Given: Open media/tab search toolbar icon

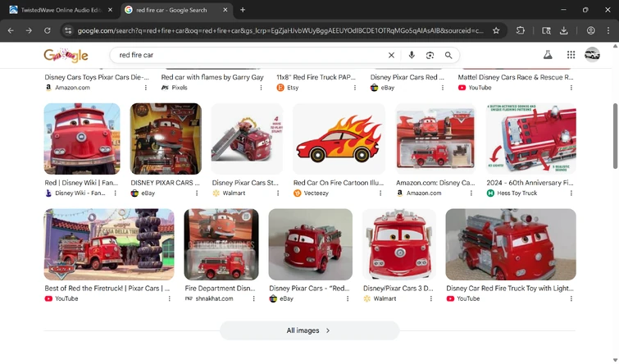Looking at the screenshot, I should [x=546, y=30].
